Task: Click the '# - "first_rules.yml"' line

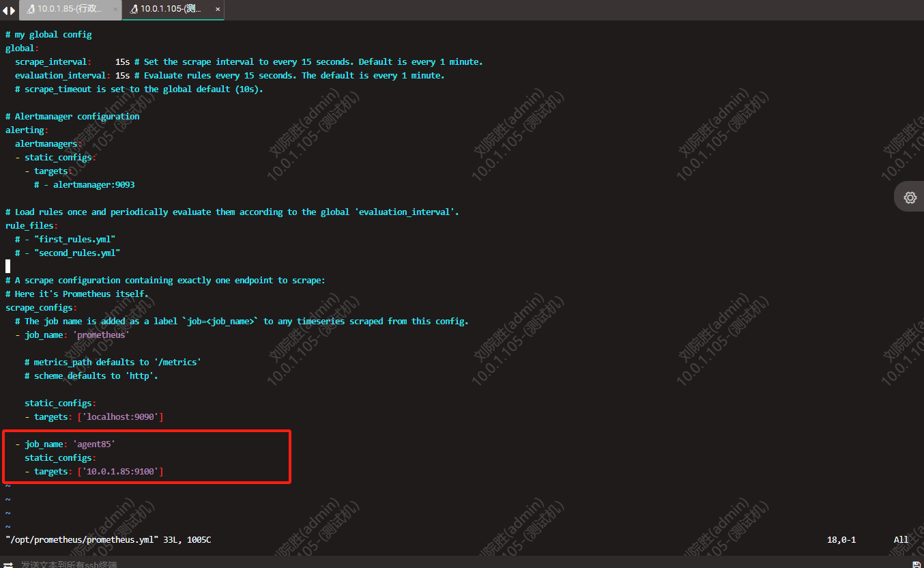Action: point(66,239)
